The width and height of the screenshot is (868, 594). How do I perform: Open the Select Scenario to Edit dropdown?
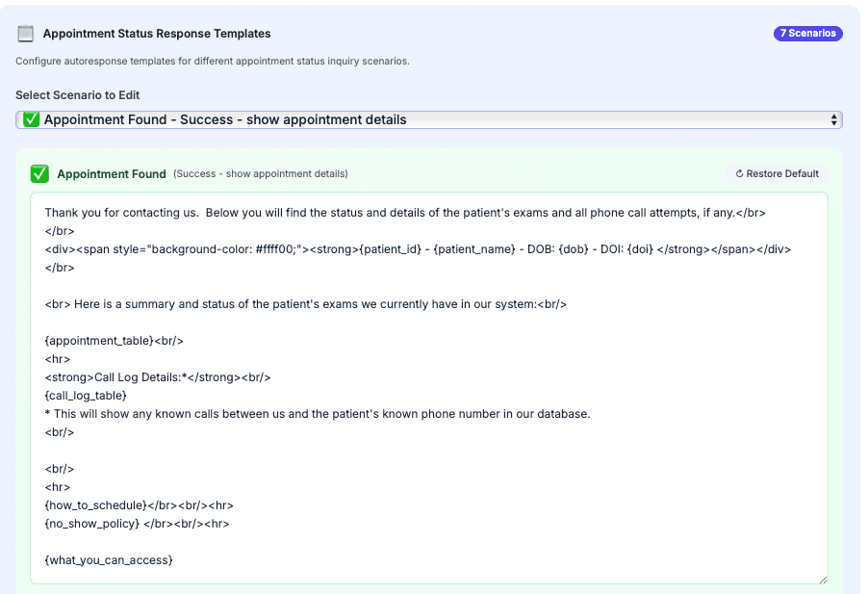pyautogui.click(x=430, y=119)
